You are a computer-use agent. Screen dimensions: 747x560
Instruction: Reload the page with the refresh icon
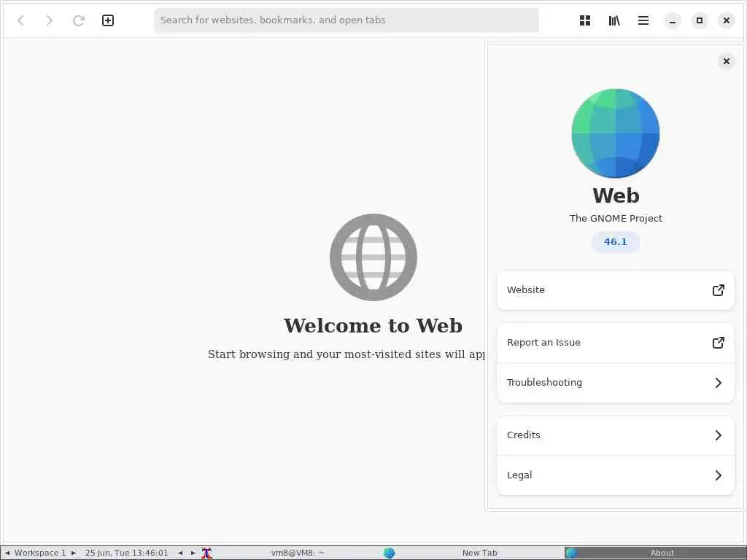coord(79,20)
